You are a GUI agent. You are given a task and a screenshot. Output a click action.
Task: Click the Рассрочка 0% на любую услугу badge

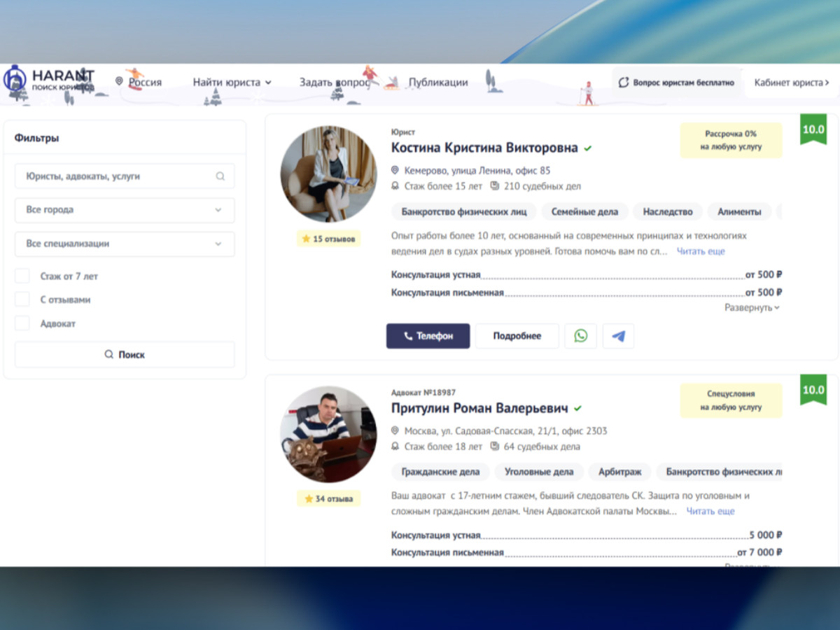tap(731, 140)
